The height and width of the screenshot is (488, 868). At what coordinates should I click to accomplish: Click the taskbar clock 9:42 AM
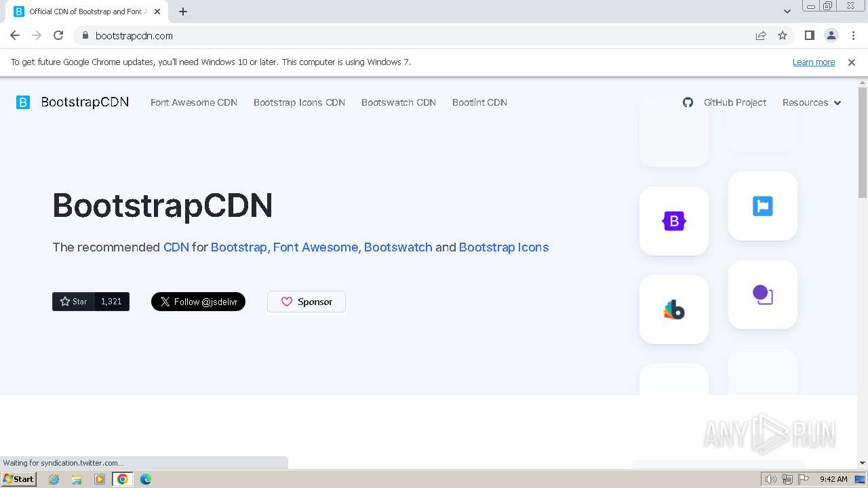[x=833, y=479]
